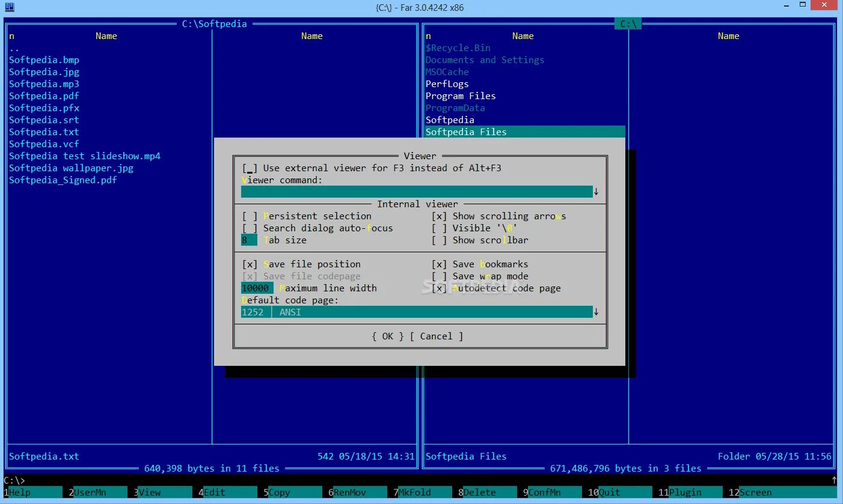Select Softpedia.jpg in the left panel
Viewport: 843px width, 504px height.
(44, 72)
